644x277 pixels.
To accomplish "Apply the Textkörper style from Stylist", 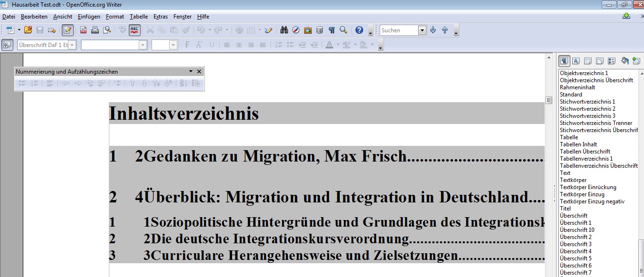I will 572,180.
